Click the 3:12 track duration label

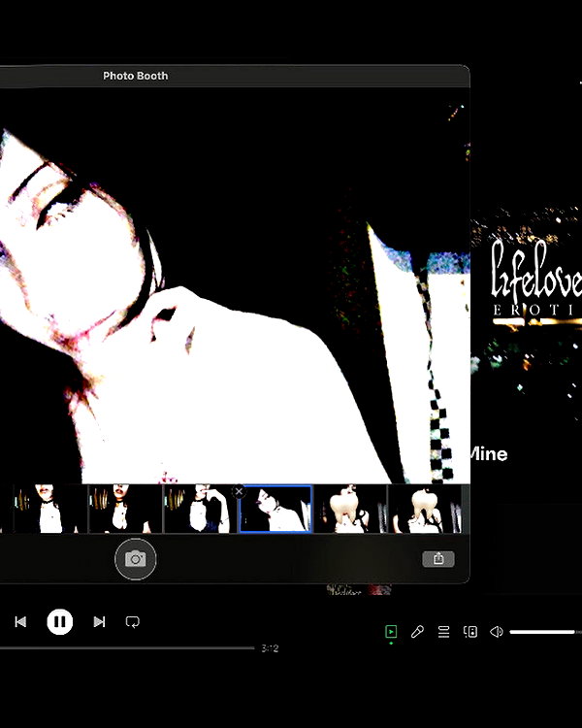[x=270, y=648]
